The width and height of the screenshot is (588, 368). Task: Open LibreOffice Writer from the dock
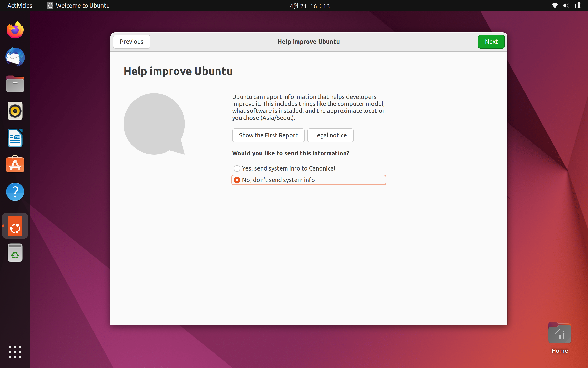(x=15, y=138)
